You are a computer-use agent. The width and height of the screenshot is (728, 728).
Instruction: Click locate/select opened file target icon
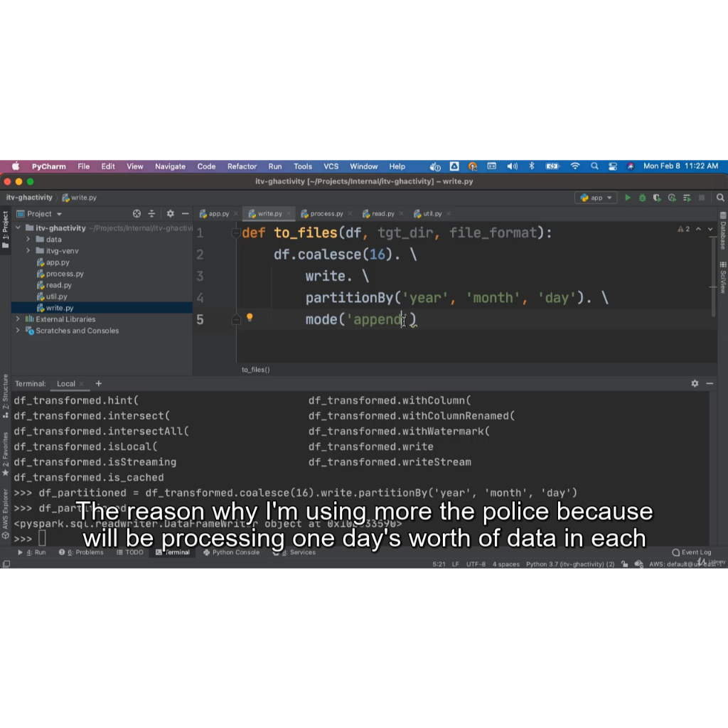(x=136, y=213)
